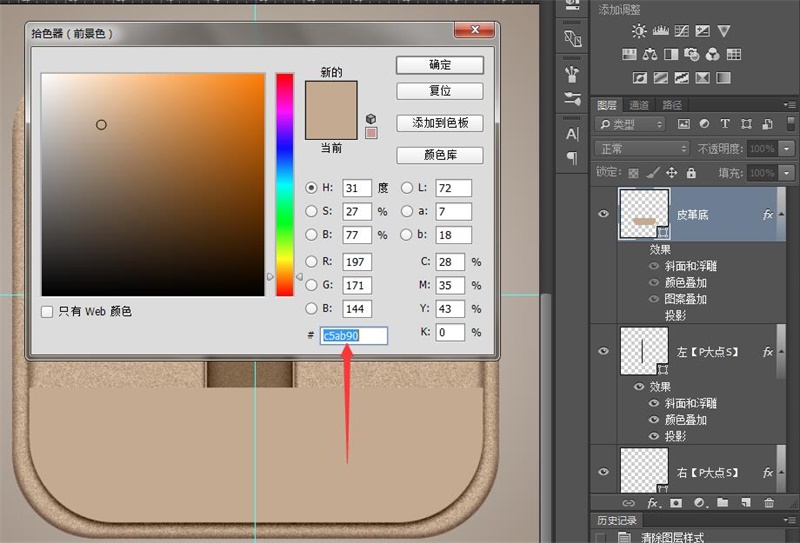The image size is (800, 543).
Task: Hide the 皮革底 layer via eye icon
Action: (x=603, y=213)
